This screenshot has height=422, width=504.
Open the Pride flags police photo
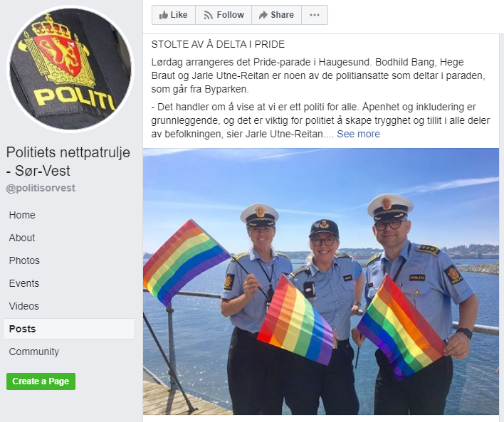(x=321, y=281)
